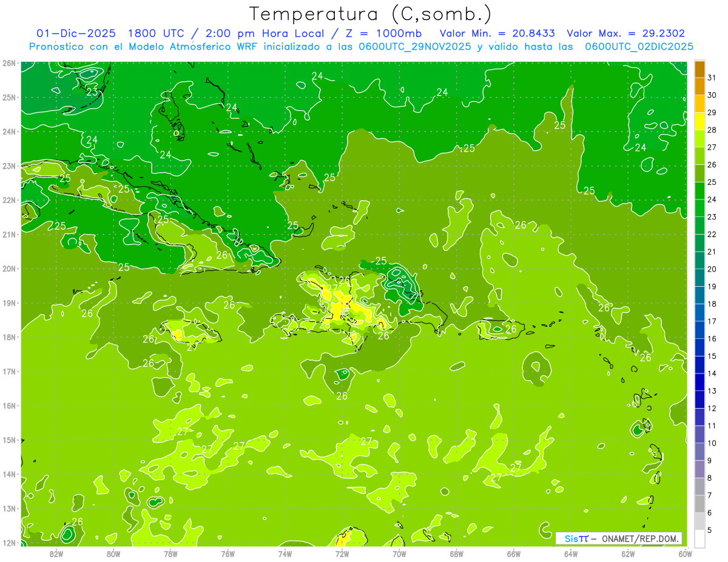Viewport: 728px width, 562px height.
Task: Click the '15N' latitude axis label
Action: tap(8, 440)
